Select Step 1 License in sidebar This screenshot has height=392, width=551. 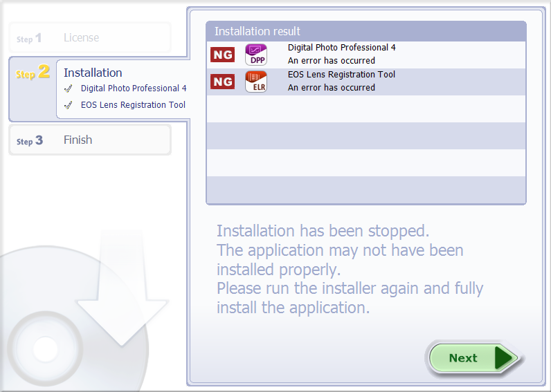81,38
